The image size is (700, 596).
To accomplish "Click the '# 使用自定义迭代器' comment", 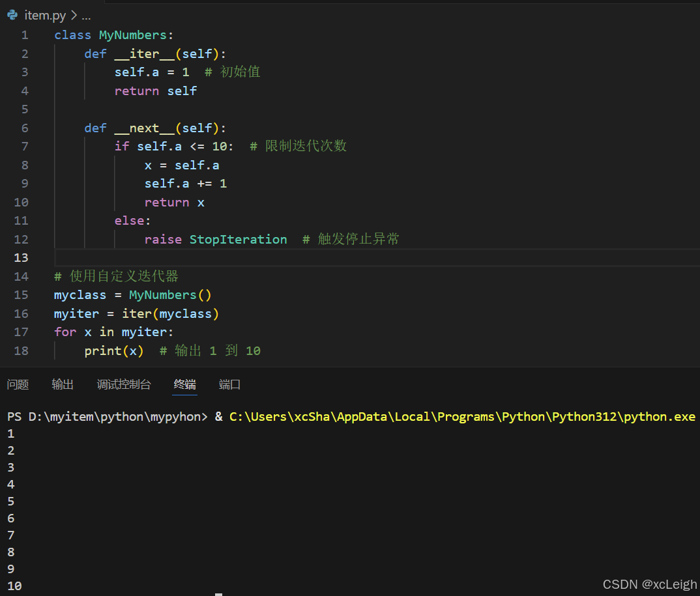I will [116, 277].
